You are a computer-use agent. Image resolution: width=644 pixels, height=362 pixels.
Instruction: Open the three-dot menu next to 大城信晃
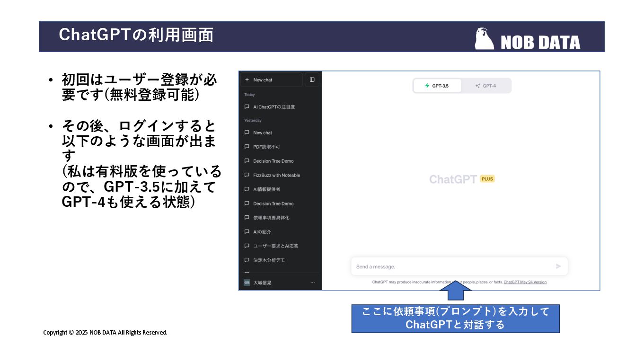pyautogui.click(x=312, y=283)
